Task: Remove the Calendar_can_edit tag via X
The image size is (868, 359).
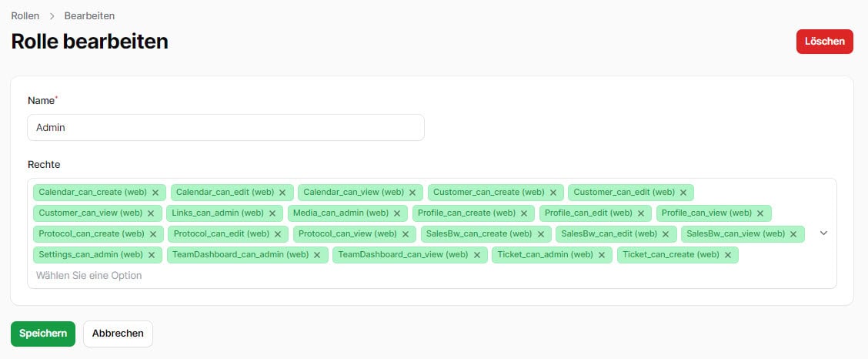Action: pyautogui.click(x=282, y=193)
